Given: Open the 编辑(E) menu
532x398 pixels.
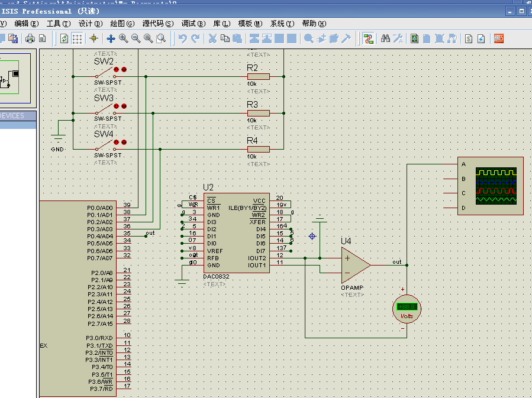Looking at the screenshot, I should pos(27,24).
